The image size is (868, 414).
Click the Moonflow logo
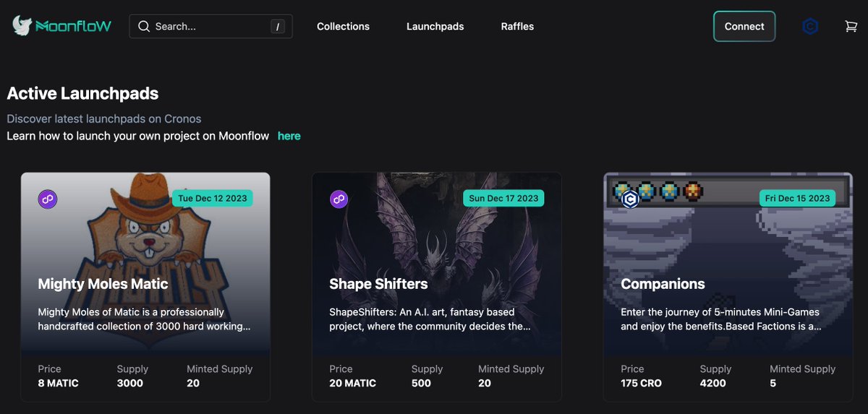(x=62, y=26)
